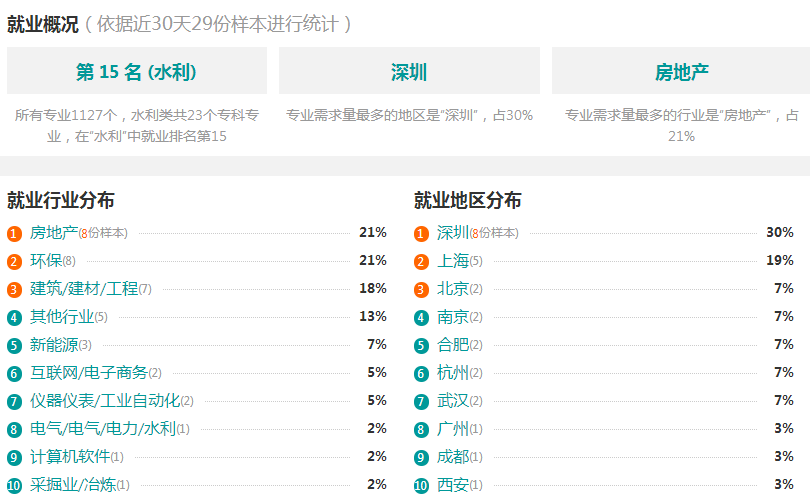Screen dimensions: 810x503
Task: Click the 专业需求量最多的地区 description text
Action: coord(409,115)
